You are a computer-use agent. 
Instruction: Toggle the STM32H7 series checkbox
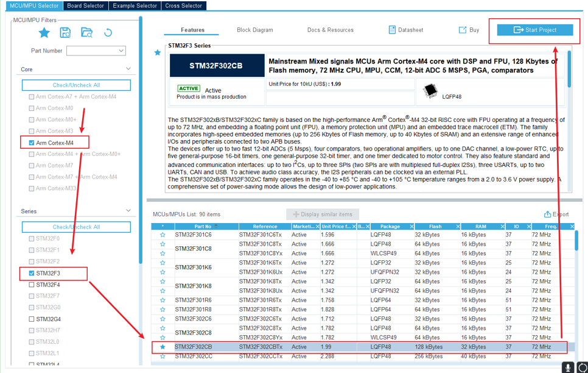(32, 330)
